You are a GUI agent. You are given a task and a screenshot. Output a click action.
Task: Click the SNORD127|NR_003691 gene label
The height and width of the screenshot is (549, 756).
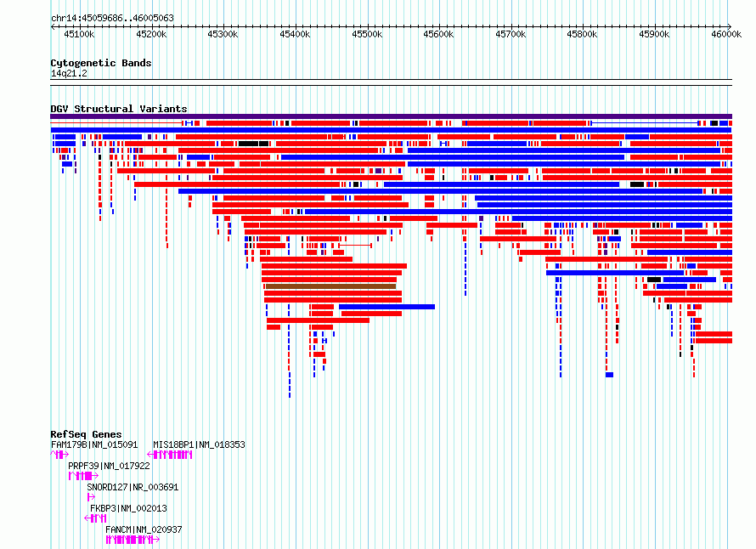click(133, 487)
